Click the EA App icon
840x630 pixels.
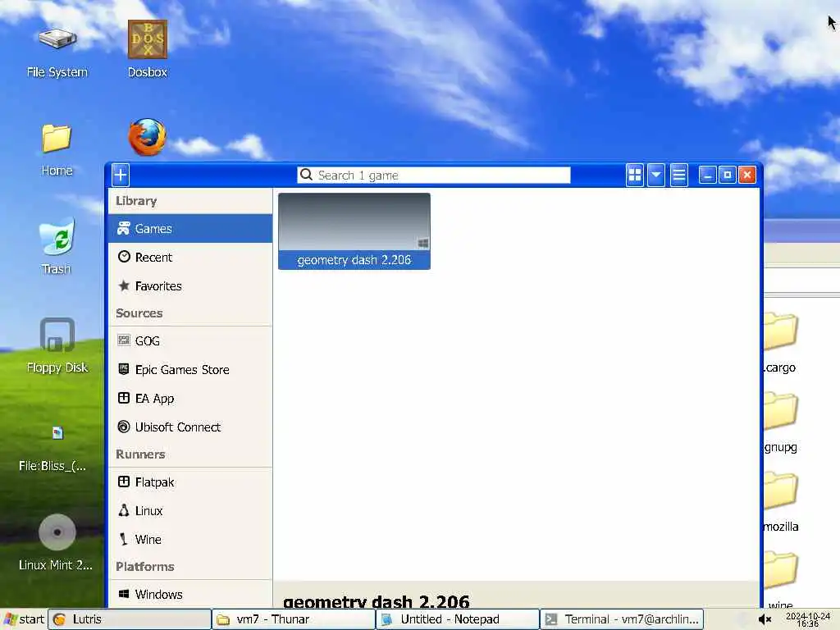124,398
